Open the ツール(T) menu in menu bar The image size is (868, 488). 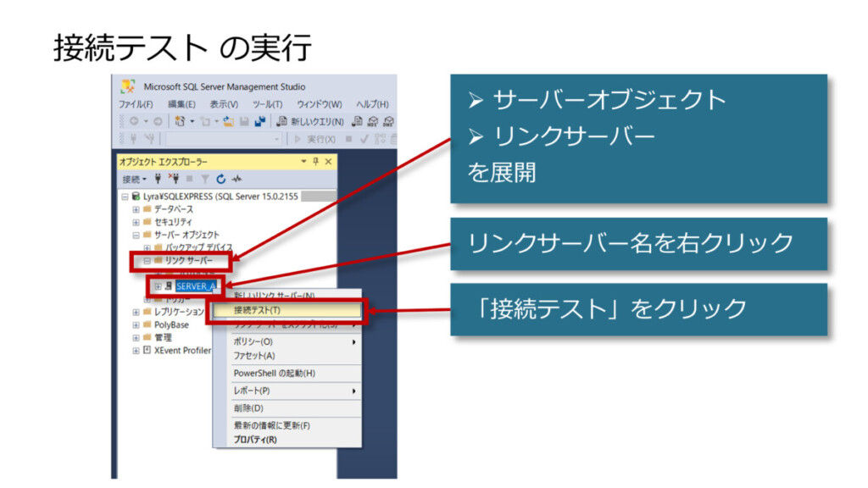(x=267, y=104)
